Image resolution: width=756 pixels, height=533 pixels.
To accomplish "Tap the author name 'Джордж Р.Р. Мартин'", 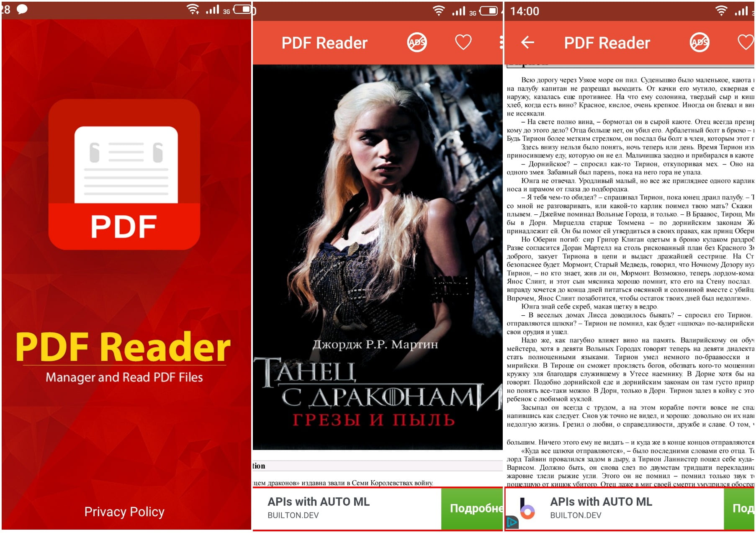I will point(375,345).
